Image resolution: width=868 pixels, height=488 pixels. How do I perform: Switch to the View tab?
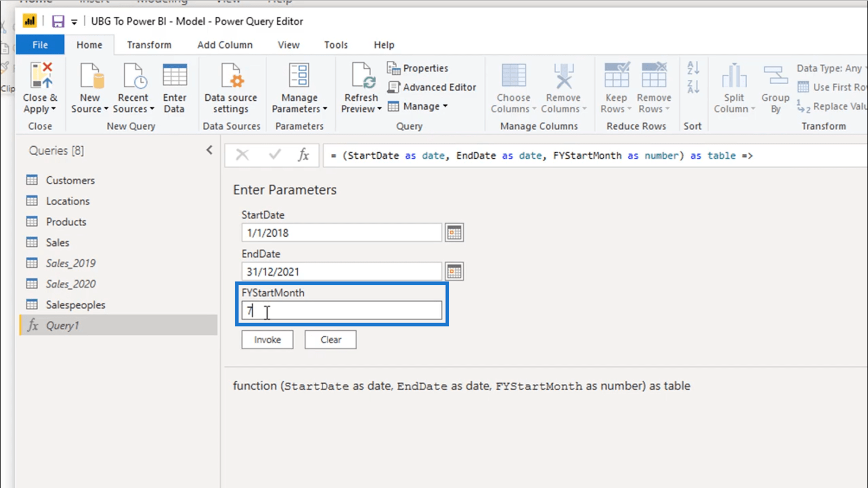click(289, 45)
